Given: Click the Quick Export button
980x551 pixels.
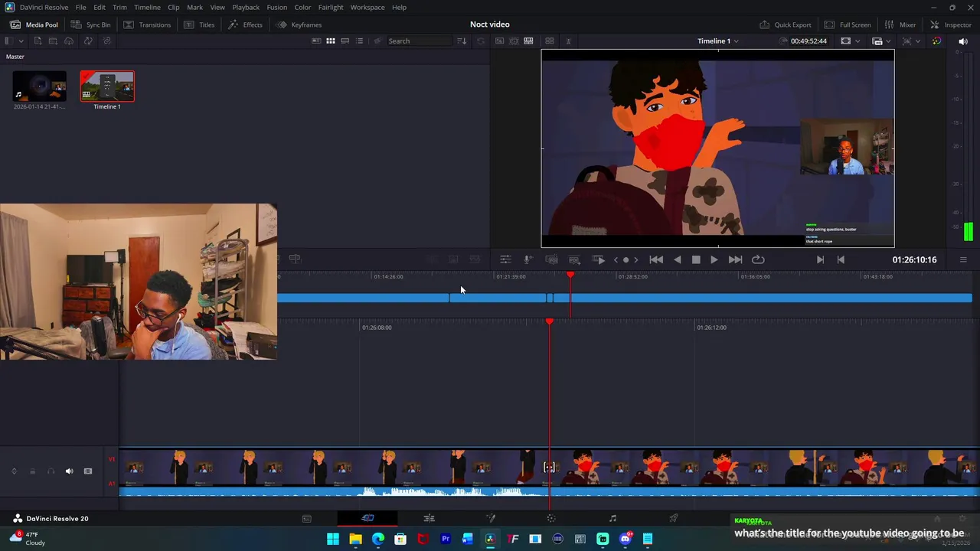Looking at the screenshot, I should (x=785, y=24).
